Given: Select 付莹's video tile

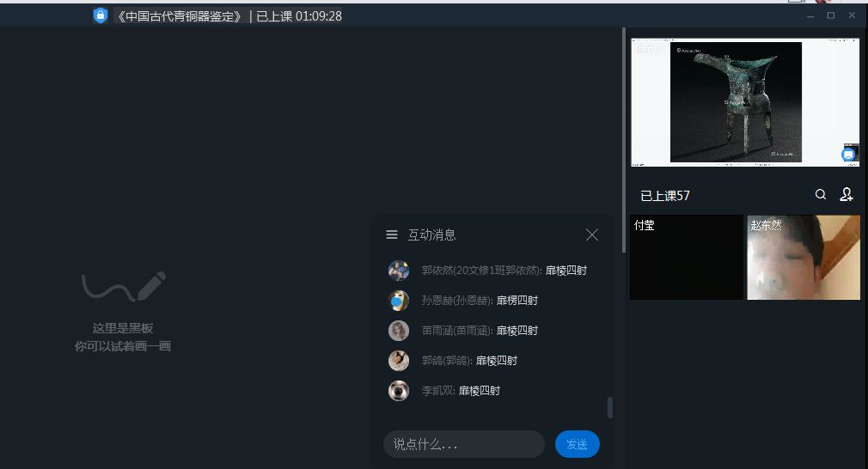Looking at the screenshot, I should (687, 257).
